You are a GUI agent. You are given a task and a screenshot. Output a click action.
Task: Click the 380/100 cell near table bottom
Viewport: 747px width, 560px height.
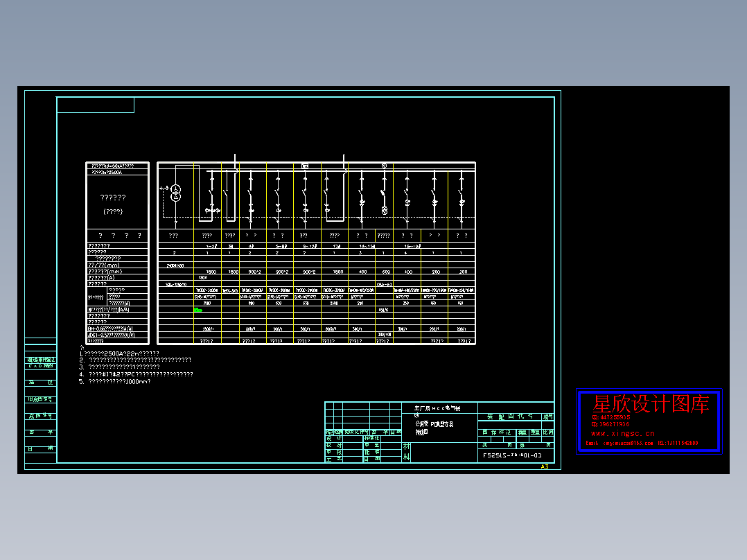coord(385,335)
